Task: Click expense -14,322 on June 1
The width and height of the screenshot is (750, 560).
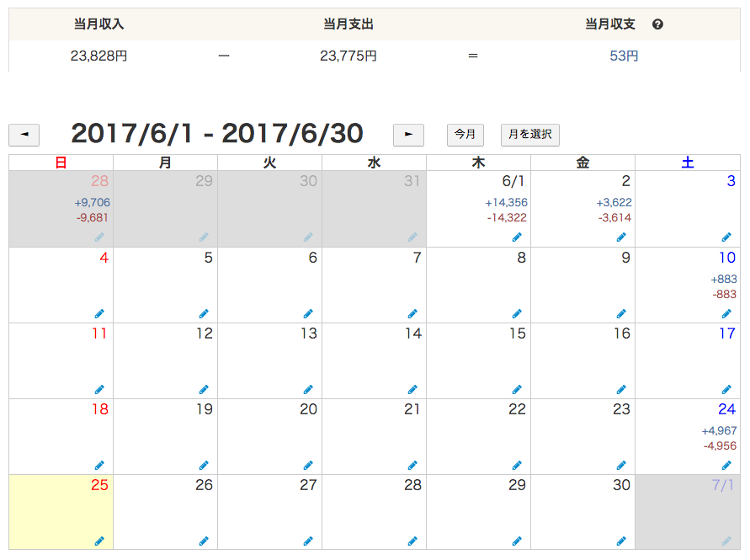Action: click(x=507, y=218)
